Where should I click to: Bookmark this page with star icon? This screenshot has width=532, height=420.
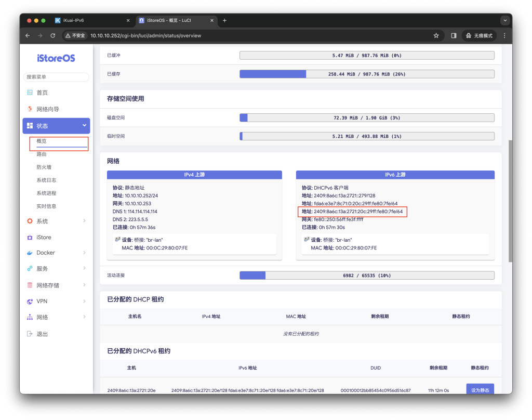pyautogui.click(x=436, y=36)
